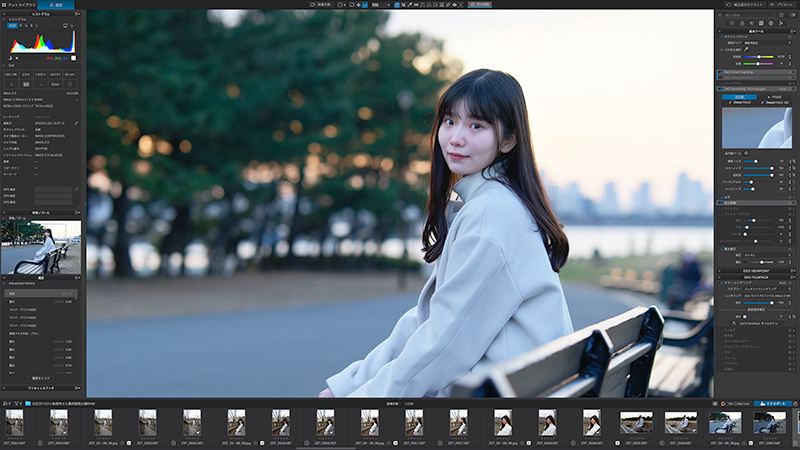Open the white balance preset type dropdown
Image resolution: width=800 pixels, height=450 pixels.
click(768, 43)
